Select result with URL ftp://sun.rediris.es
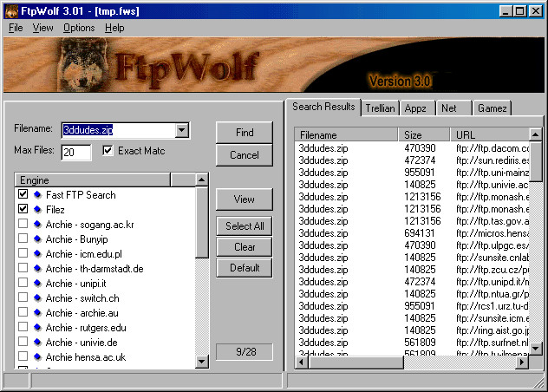 click(x=412, y=160)
